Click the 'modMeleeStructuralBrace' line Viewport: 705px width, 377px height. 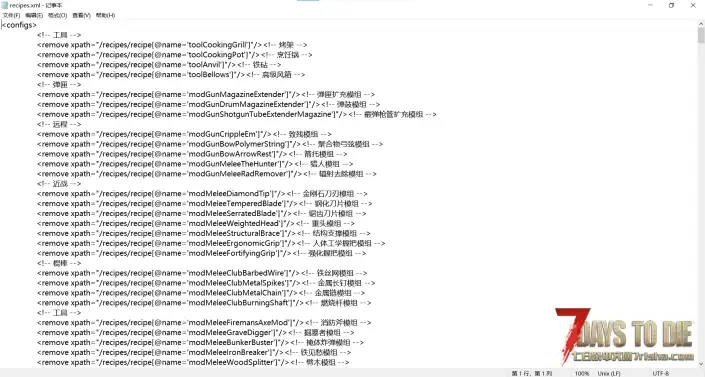pyautogui.click(x=204, y=233)
